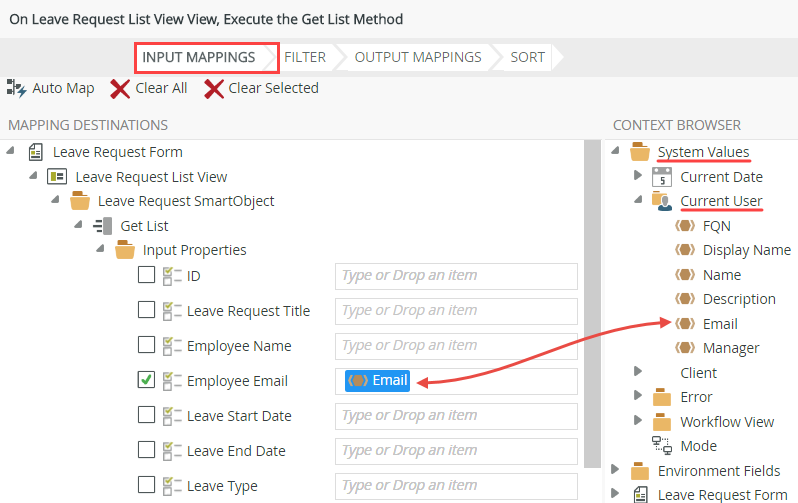Click the Leave Request Form document icon in destinations
Image resolution: width=798 pixels, height=503 pixels.
35,152
